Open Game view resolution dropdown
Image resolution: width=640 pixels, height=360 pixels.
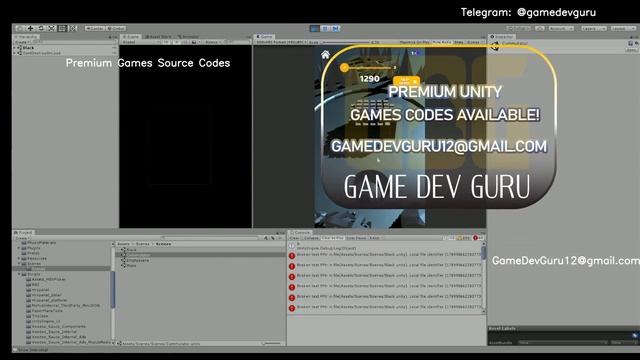tap(281, 42)
